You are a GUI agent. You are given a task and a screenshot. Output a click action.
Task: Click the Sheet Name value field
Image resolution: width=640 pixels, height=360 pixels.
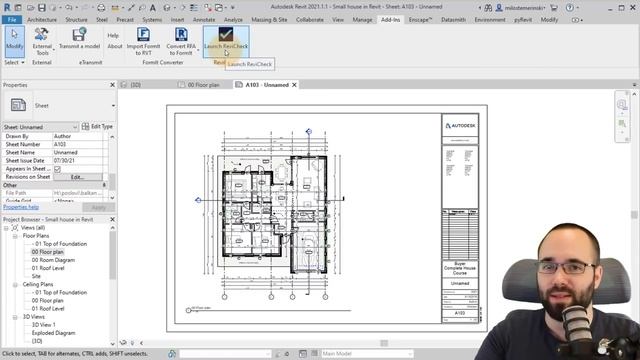[78, 153]
